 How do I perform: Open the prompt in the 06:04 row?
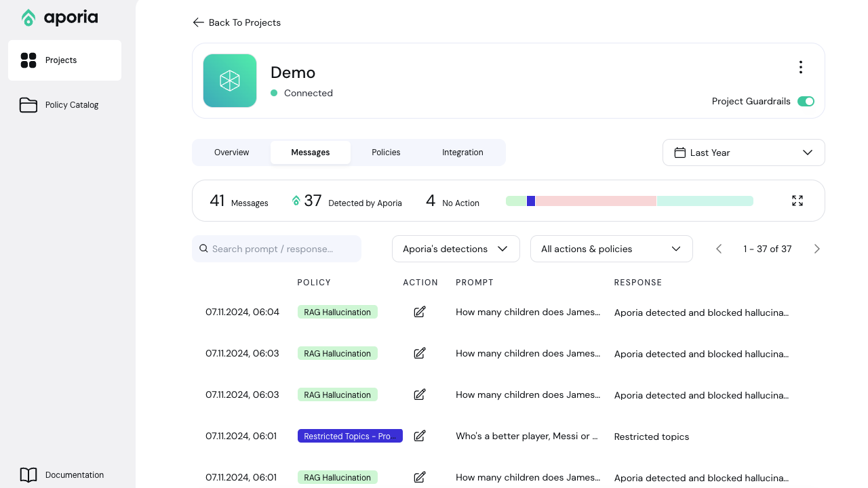click(x=528, y=312)
